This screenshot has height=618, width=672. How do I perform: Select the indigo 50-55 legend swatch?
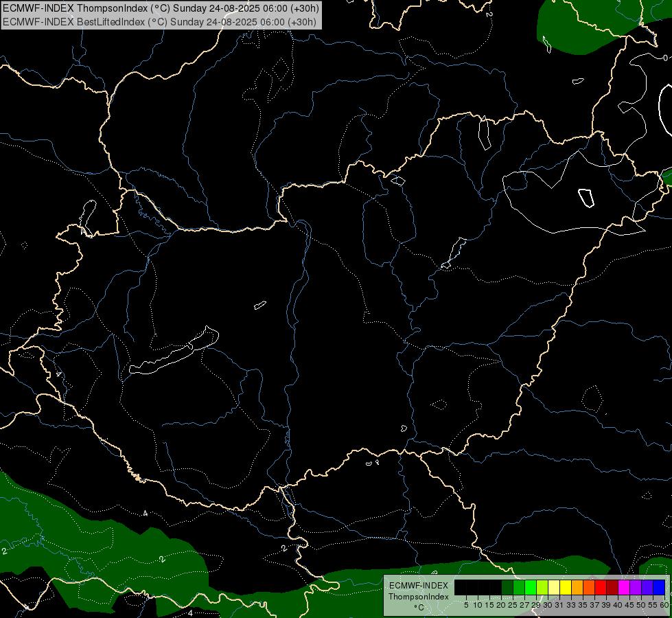click(647, 587)
